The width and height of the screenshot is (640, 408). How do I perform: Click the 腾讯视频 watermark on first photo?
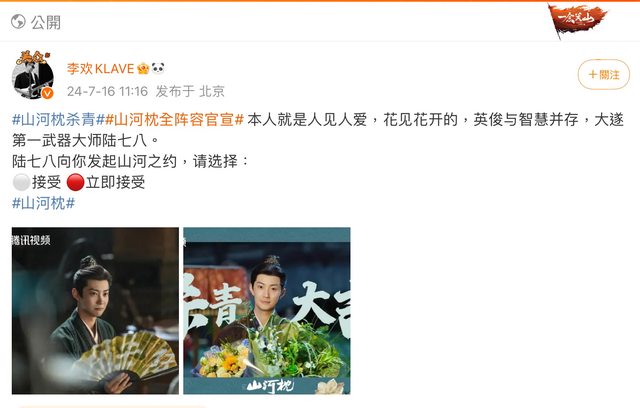pyautogui.click(x=31, y=240)
